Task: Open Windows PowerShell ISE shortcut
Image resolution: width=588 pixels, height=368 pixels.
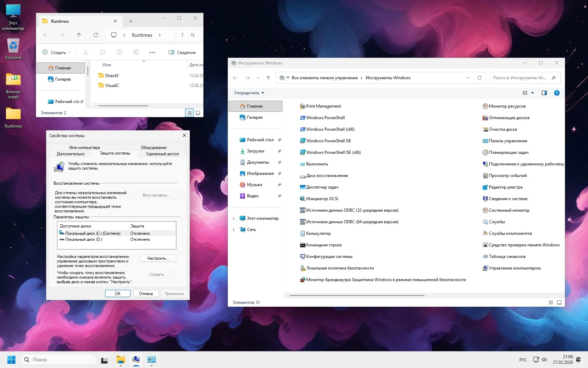Action: pyautogui.click(x=328, y=141)
